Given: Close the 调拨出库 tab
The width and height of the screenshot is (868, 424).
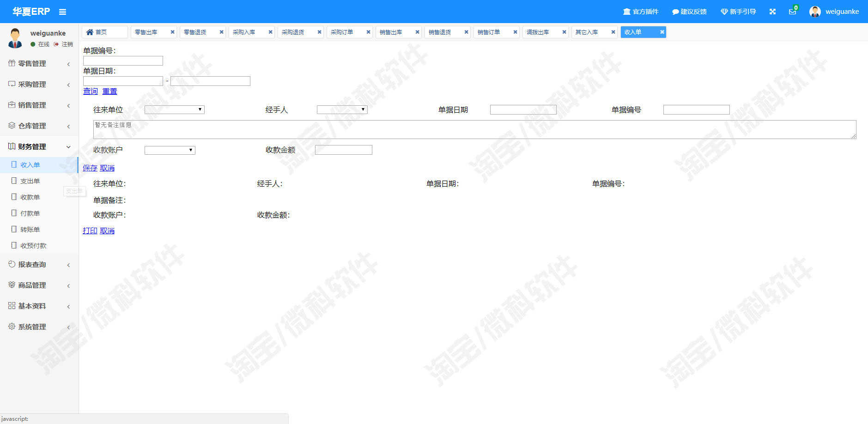Looking at the screenshot, I should coord(564,32).
